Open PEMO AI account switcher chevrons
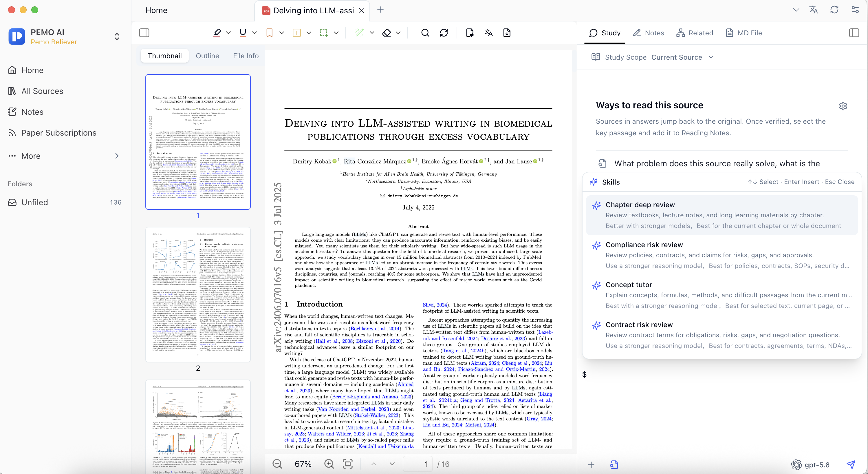 click(117, 37)
